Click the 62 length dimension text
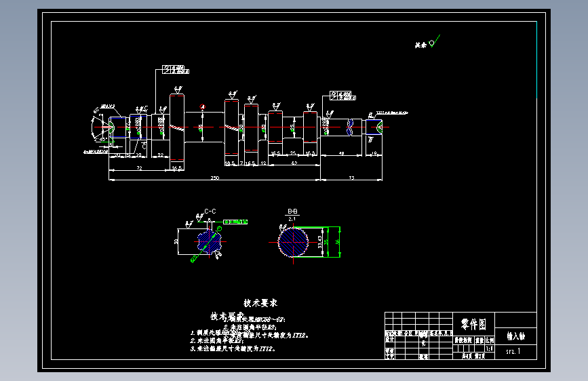 294,163
